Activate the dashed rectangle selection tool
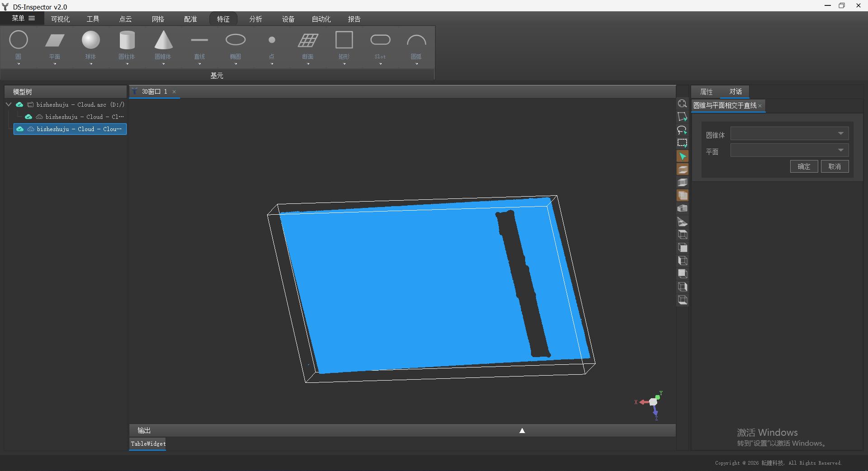Image resolution: width=868 pixels, height=471 pixels. 683,143
